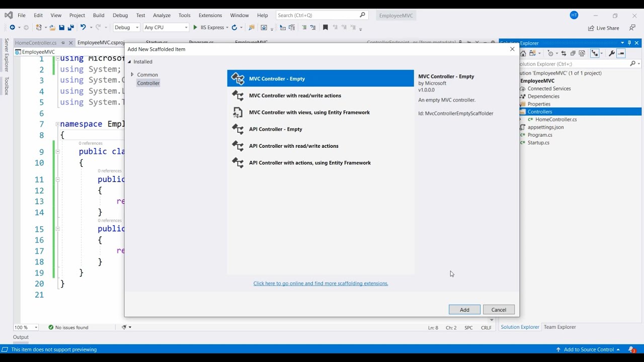The image size is (644, 362).
Task: Select the API Controller - Empty scaffolder icon
Action: point(237,129)
